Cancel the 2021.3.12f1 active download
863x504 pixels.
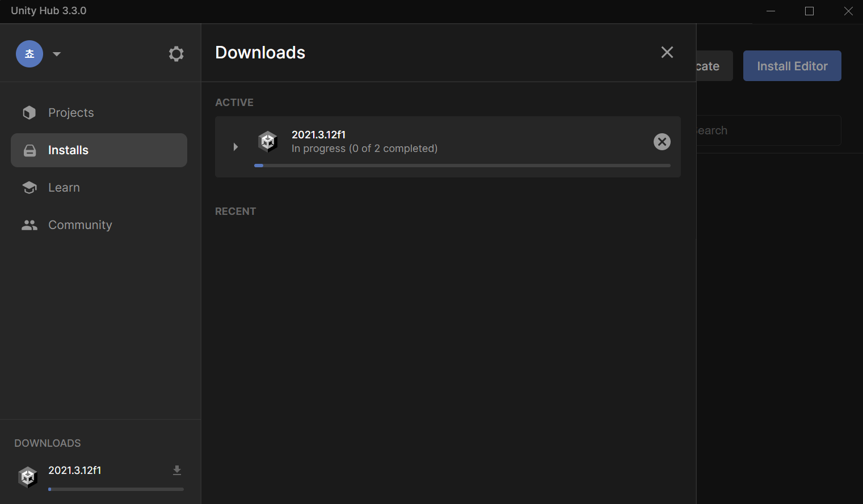tap(662, 142)
